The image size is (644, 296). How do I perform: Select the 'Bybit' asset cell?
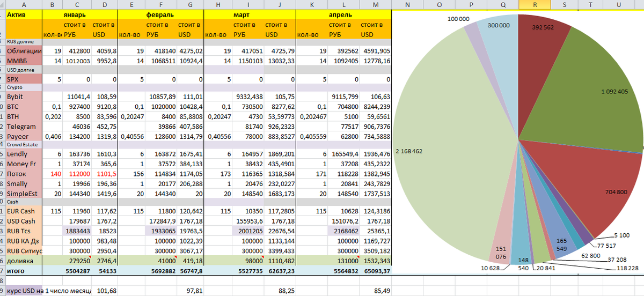24,98
